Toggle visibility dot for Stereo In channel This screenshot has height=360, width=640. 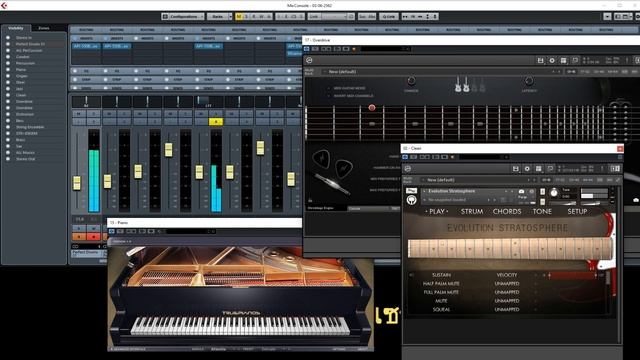coord(8,38)
